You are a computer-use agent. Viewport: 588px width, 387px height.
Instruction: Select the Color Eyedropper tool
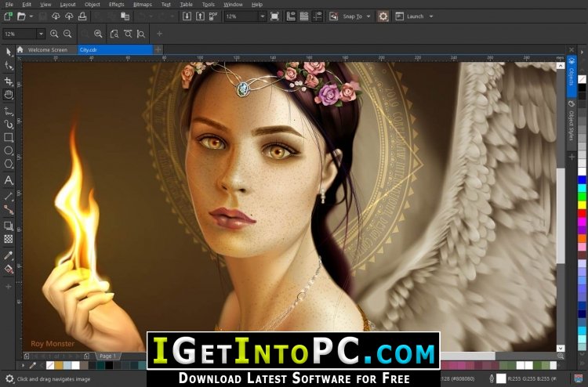9,255
